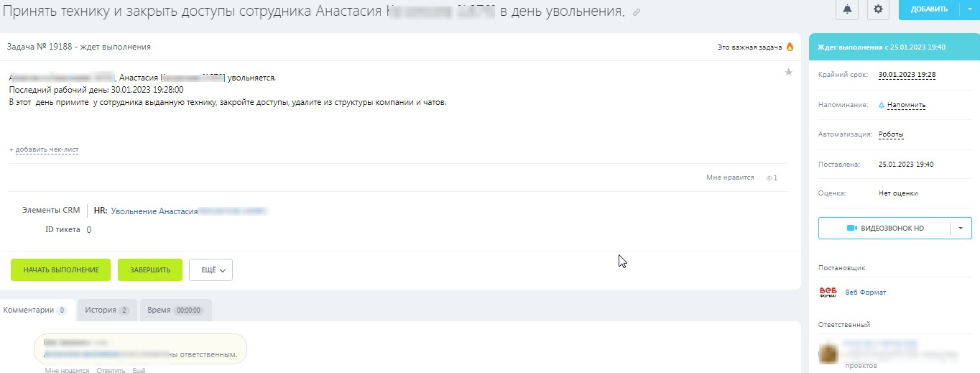Edit the deadline date 30.01.2023 19:28
980x373 pixels.
click(x=907, y=75)
